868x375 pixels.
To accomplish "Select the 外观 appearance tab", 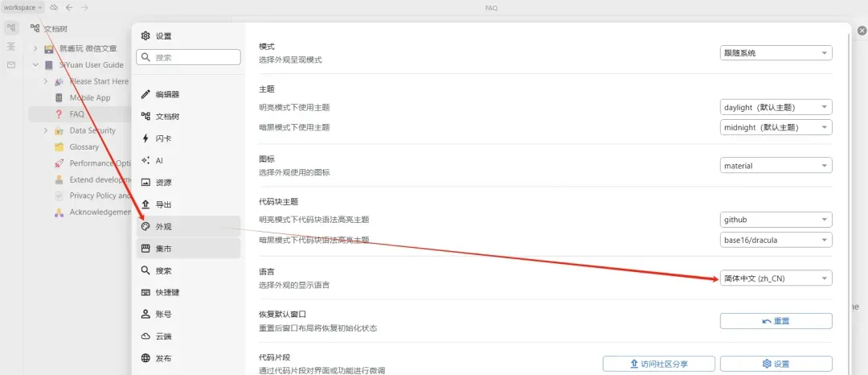I will [x=188, y=227].
